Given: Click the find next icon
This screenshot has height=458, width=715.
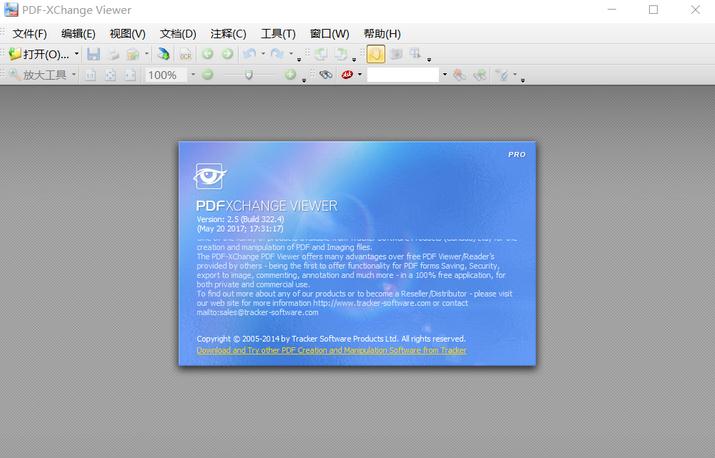Looking at the screenshot, I should (480, 75).
